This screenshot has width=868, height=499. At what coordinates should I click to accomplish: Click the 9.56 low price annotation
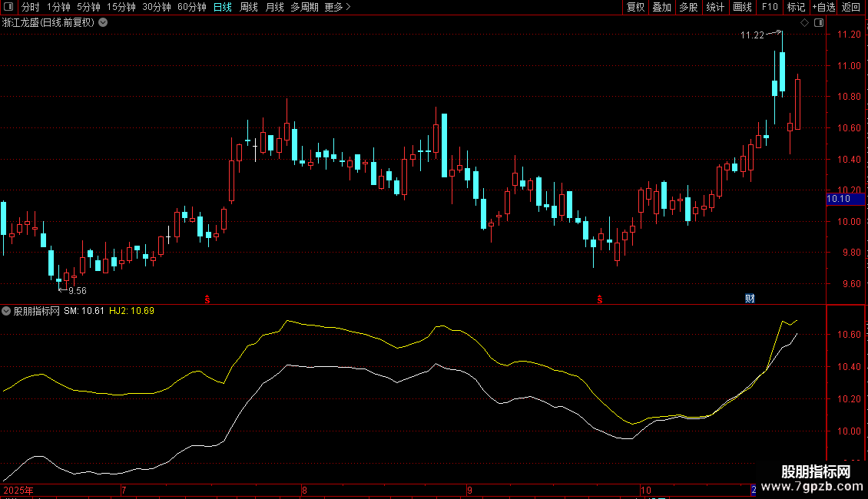pos(78,290)
